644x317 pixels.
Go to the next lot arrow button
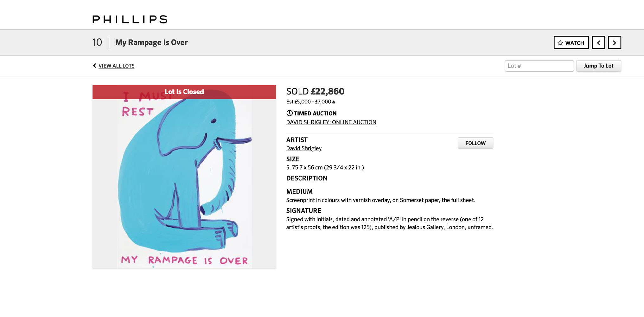[x=615, y=42]
